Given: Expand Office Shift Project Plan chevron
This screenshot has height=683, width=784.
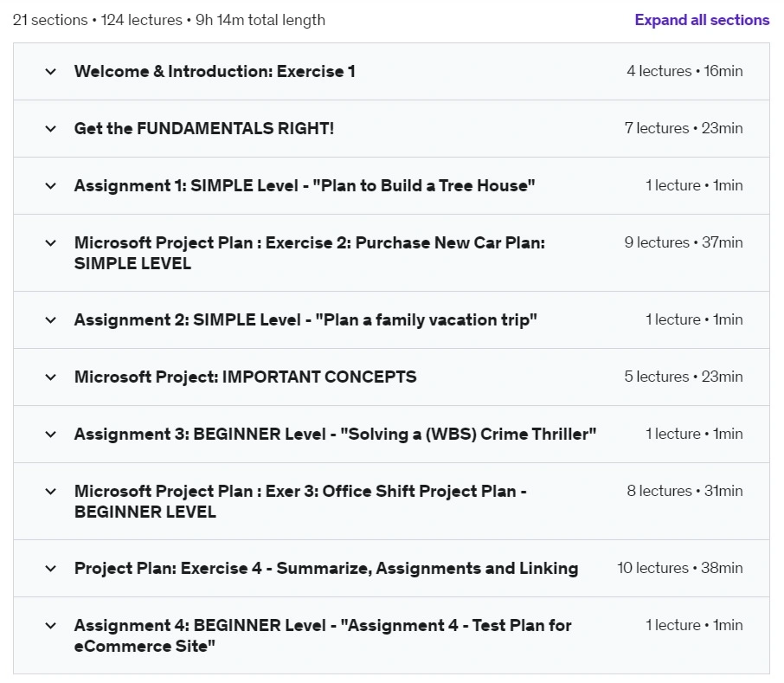Looking at the screenshot, I should point(50,492).
